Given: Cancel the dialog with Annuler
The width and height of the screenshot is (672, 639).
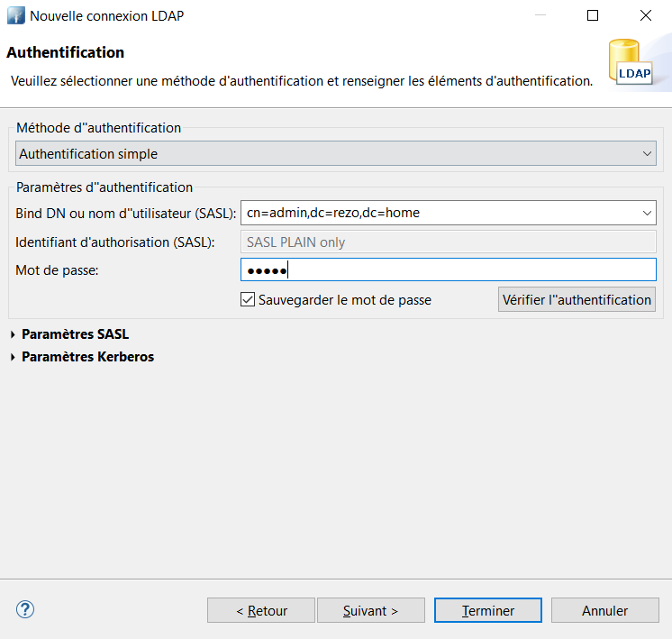Looking at the screenshot, I should [x=604, y=610].
